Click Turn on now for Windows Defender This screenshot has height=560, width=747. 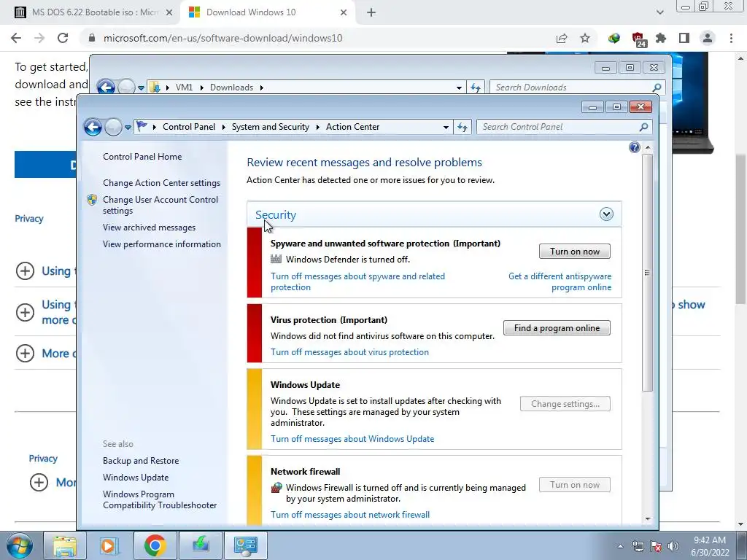point(575,252)
